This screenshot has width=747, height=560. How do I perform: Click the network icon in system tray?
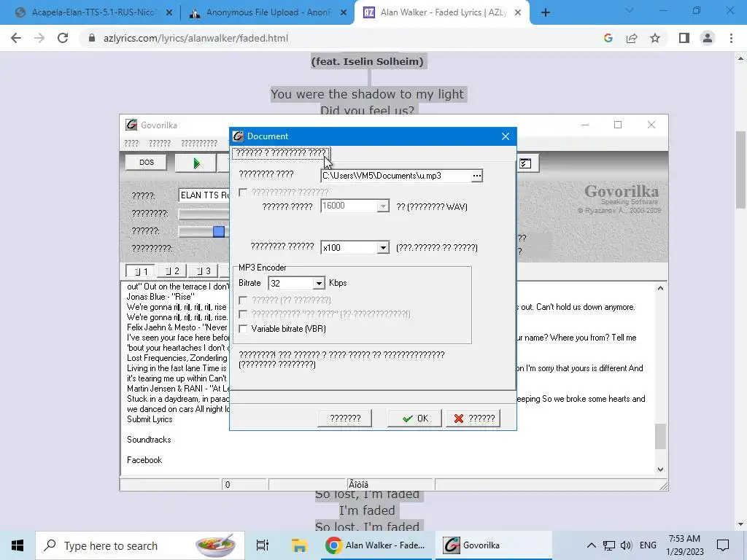[609, 545]
